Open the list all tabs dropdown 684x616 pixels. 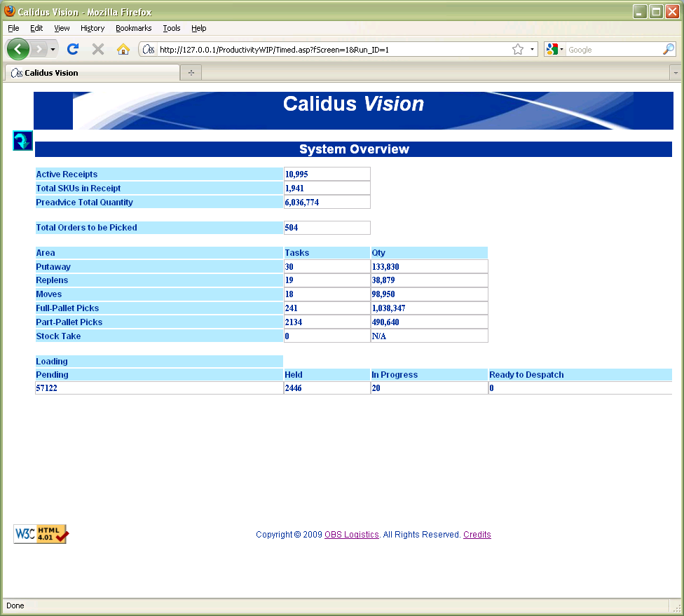pyautogui.click(x=676, y=73)
